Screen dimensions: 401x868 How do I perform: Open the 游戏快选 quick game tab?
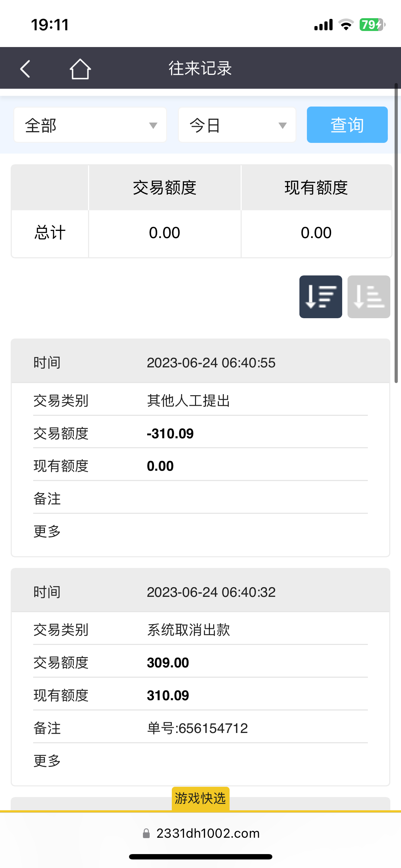point(200,799)
